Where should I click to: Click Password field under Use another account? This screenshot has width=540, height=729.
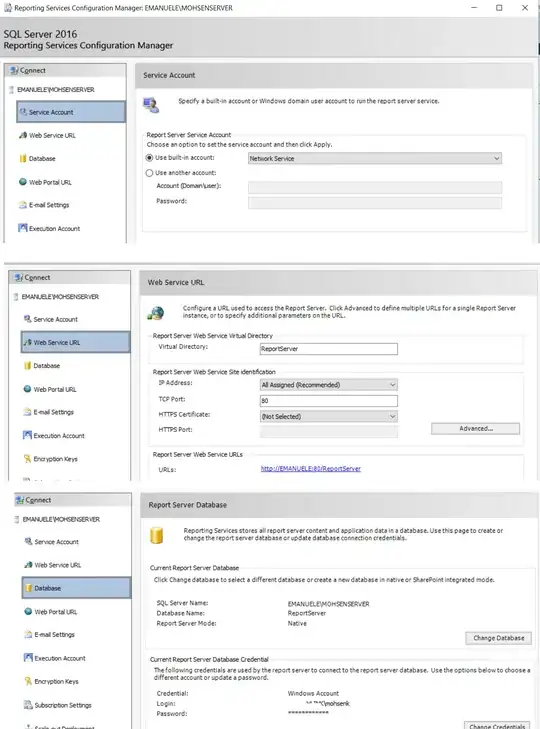pyautogui.click(x=375, y=203)
